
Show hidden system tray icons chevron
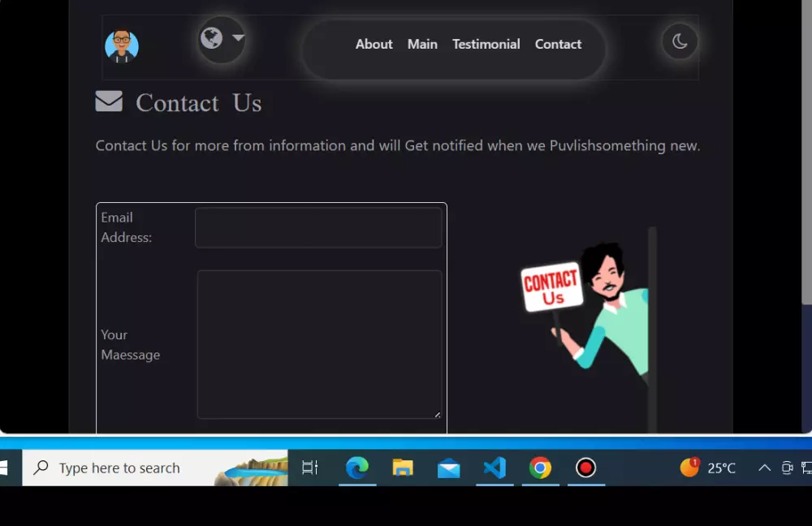tap(764, 468)
